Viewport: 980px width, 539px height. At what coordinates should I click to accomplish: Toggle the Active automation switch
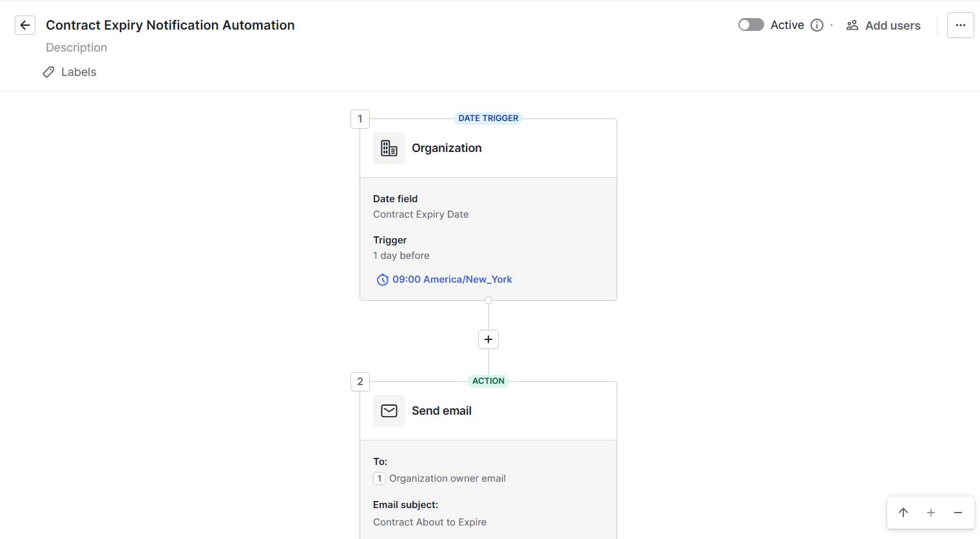pos(751,25)
